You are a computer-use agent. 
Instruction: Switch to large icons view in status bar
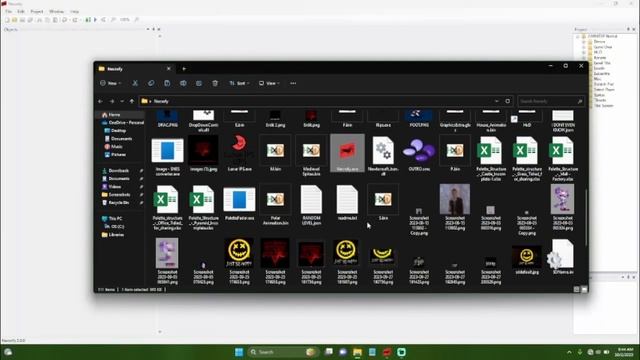tap(584, 289)
